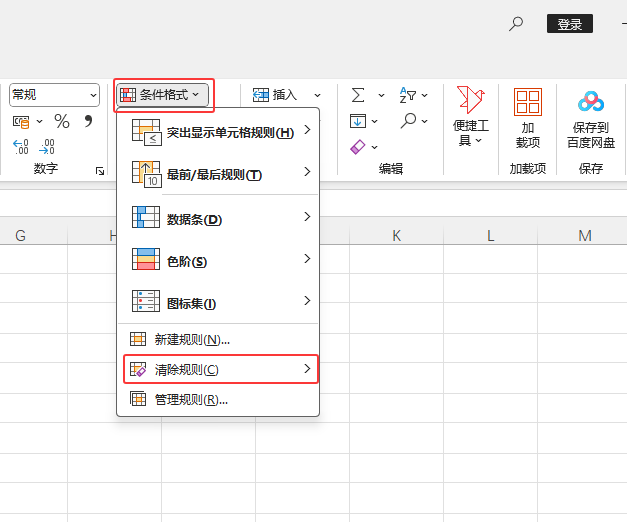
Task: Open the 条件格式 dropdown button
Action: (x=163, y=95)
